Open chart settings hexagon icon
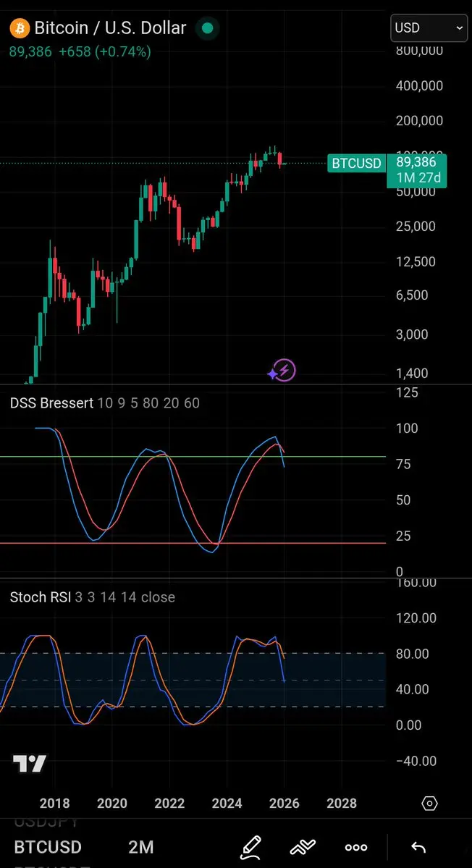The image size is (472, 868). (x=429, y=804)
